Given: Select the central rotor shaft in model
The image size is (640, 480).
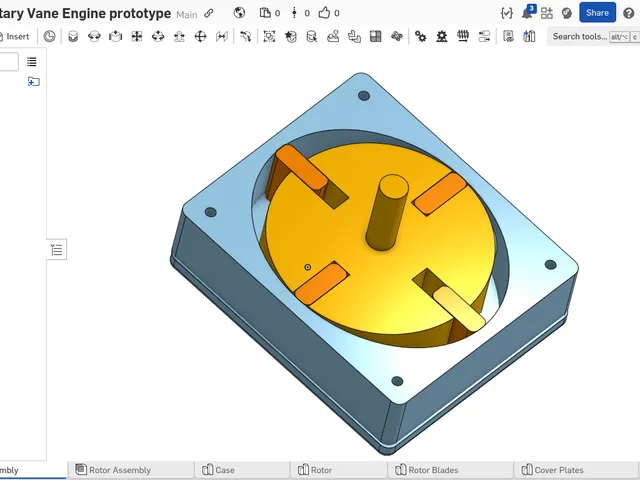Looking at the screenshot, I should [x=388, y=212].
